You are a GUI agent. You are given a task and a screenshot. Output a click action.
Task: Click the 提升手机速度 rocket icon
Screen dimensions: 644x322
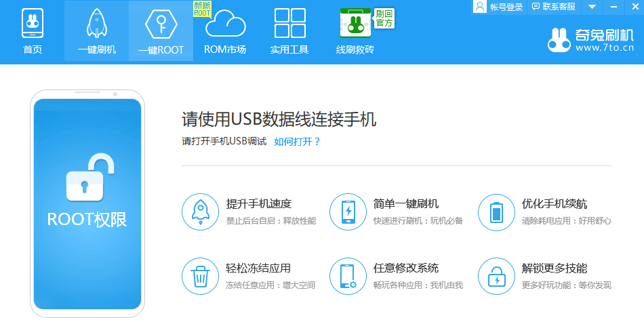(x=200, y=212)
